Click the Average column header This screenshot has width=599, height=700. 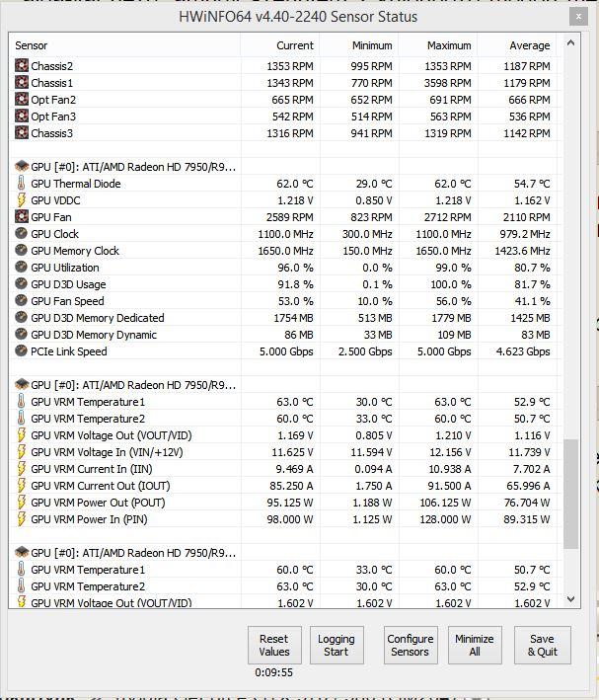point(517,45)
